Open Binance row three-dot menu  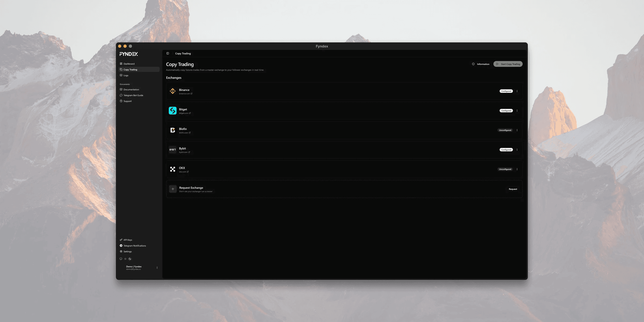[x=517, y=91]
